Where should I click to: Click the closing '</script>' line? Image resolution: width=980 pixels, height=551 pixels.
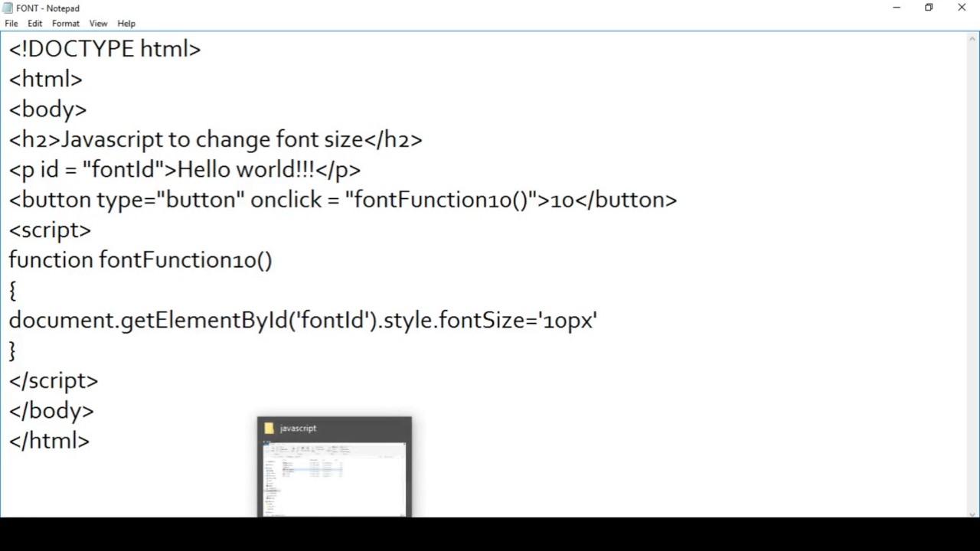[x=54, y=380]
